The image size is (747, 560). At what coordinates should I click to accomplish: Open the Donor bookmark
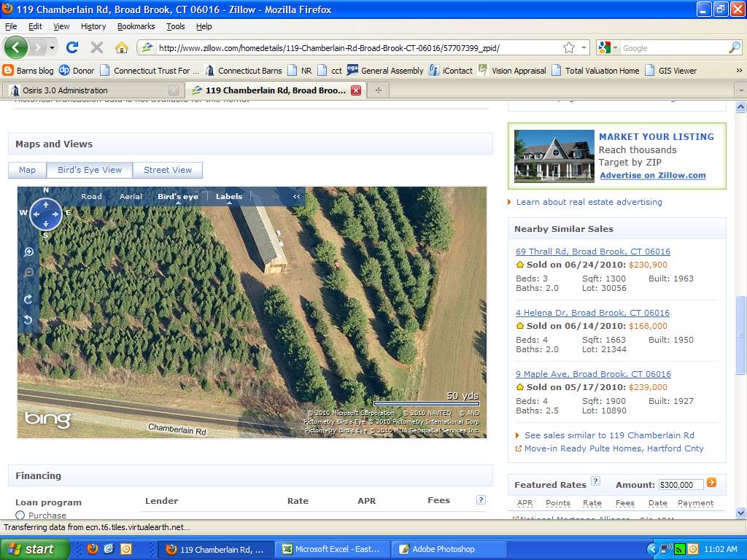click(x=77, y=71)
